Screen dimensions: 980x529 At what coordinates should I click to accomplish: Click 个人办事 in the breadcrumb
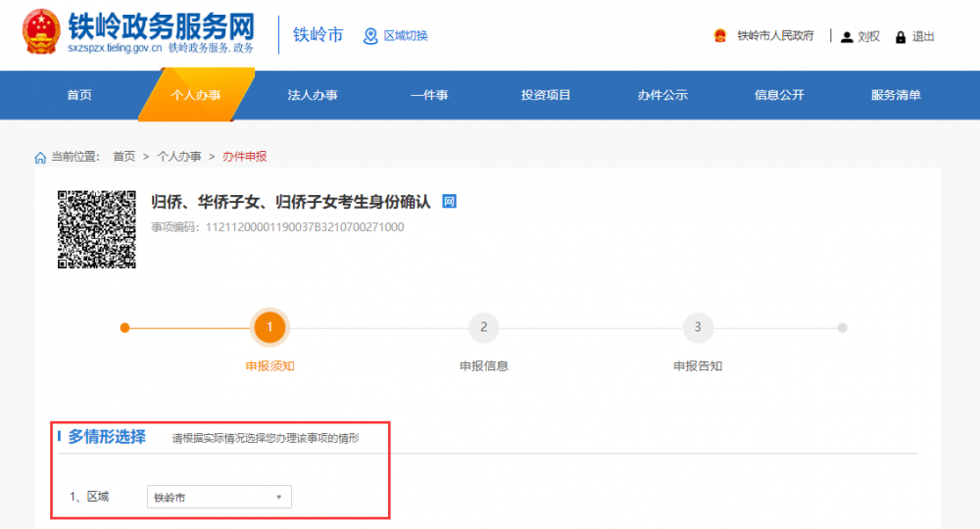point(178,157)
